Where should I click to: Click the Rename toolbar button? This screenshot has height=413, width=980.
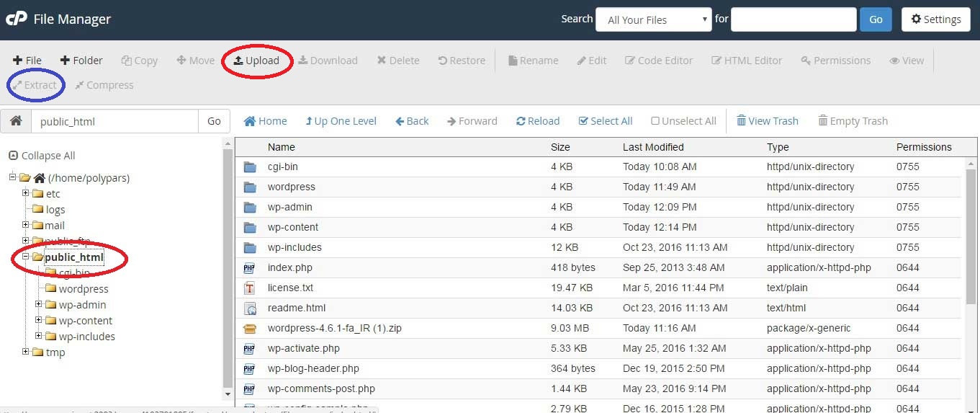[534, 61]
